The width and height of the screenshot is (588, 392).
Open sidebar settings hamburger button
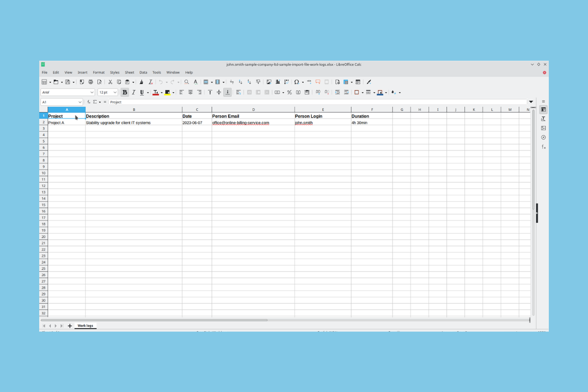543,101
